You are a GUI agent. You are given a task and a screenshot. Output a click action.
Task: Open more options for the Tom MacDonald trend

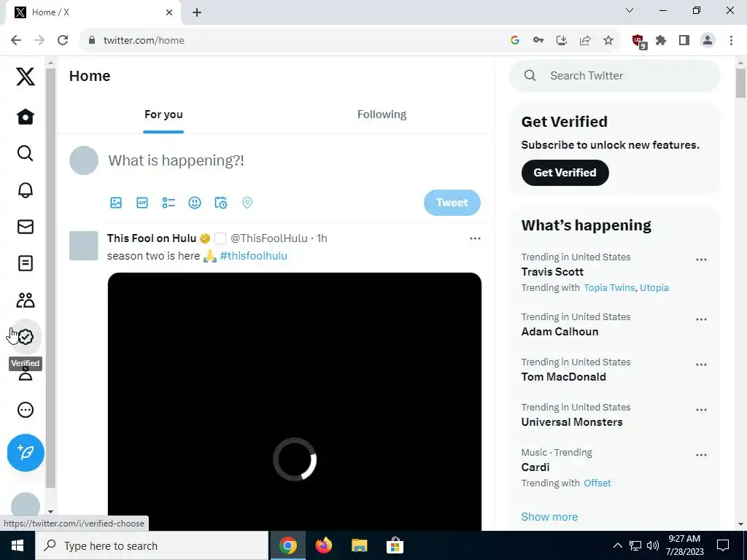pos(701,365)
